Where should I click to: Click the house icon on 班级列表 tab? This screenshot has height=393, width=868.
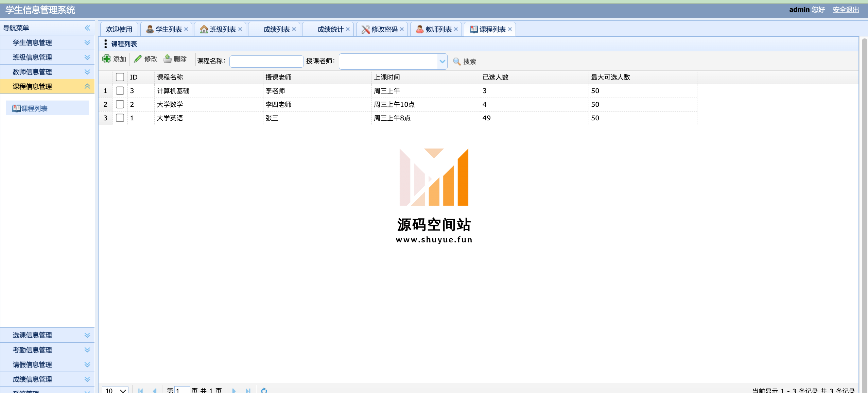click(x=204, y=30)
